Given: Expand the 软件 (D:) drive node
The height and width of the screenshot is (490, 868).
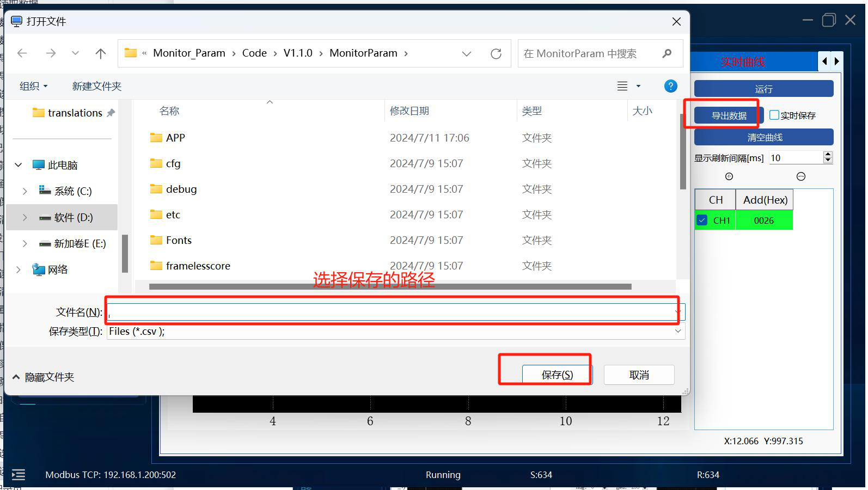Looking at the screenshot, I should [x=25, y=217].
